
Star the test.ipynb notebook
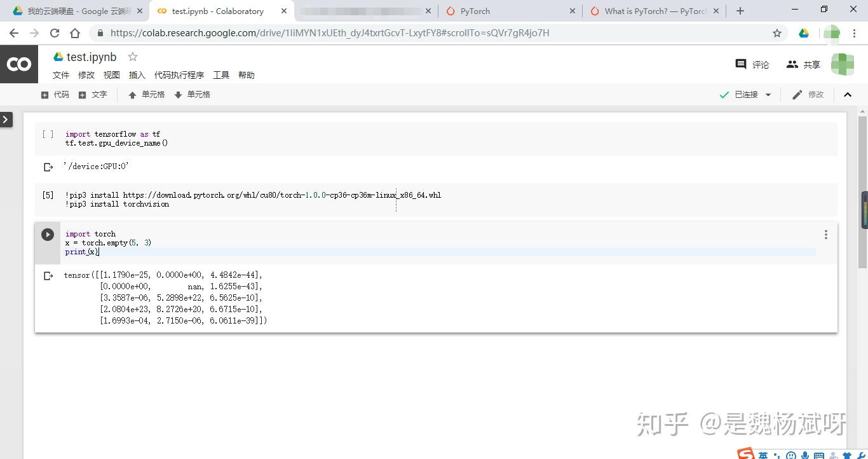[x=132, y=57]
